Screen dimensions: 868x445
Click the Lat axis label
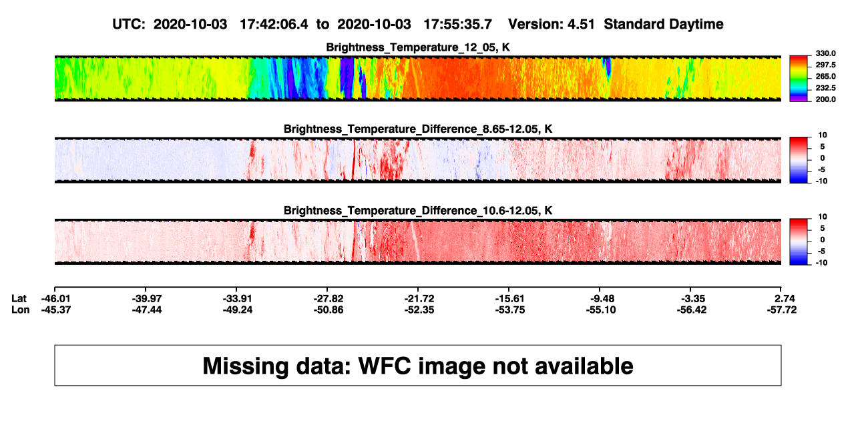click(19, 298)
